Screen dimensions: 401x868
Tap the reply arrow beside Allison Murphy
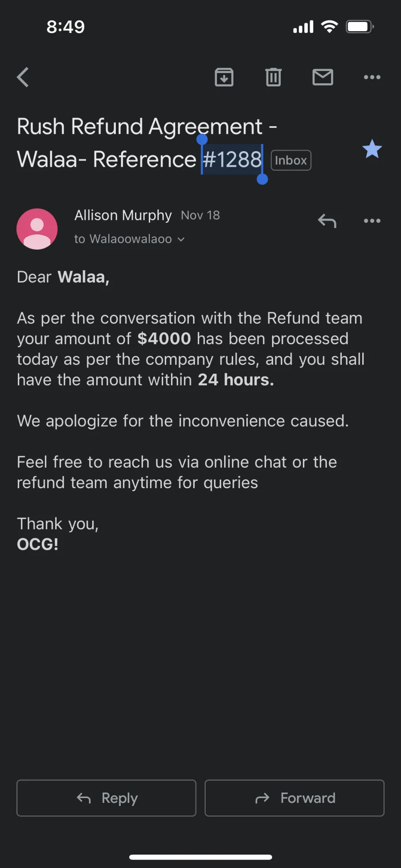pos(327,221)
